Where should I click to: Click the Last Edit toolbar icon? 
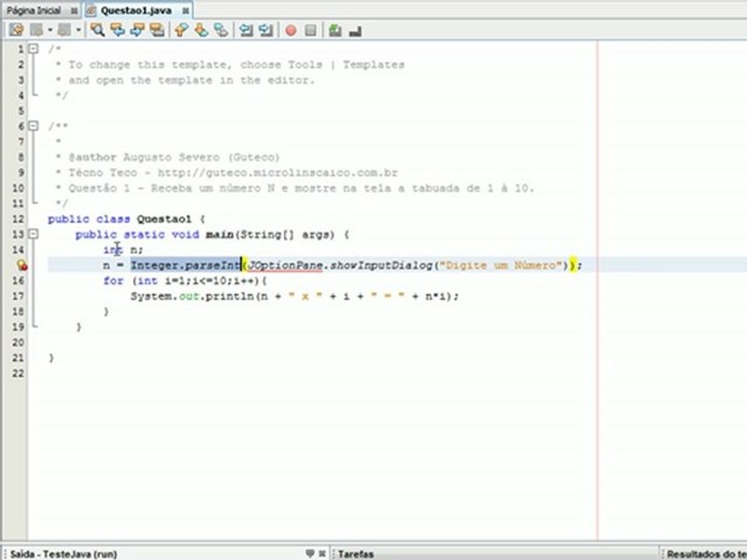coord(16,30)
